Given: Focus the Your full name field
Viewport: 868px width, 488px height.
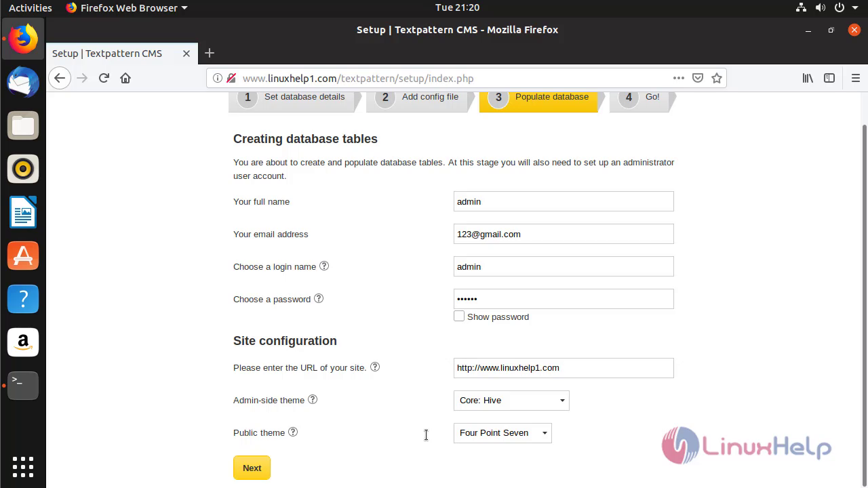Looking at the screenshot, I should (x=564, y=201).
